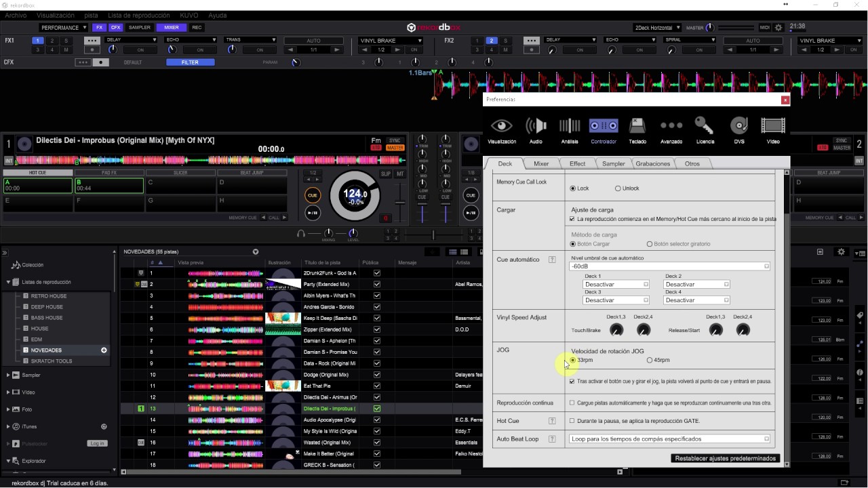Screen dimensions: 868x488
Task: Click deck 1 play/pause button
Action: (312, 213)
